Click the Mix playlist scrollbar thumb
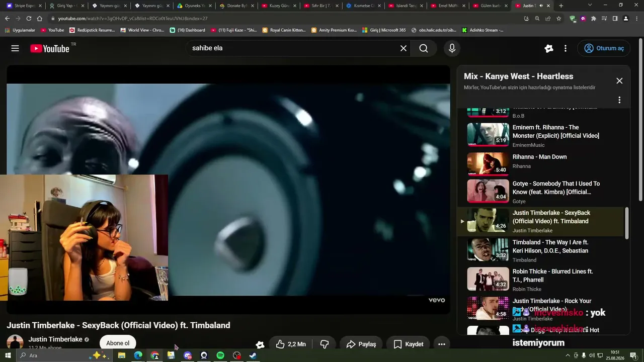 [626, 223]
